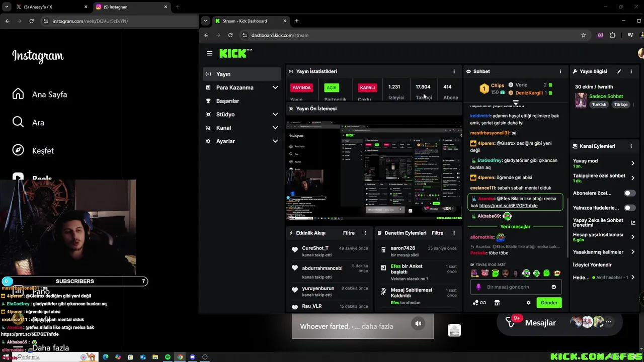Image resolution: width=644 pixels, height=362 pixels.
Task: Open Yayın bilgisi three-dot menu
Action: click(x=631, y=71)
